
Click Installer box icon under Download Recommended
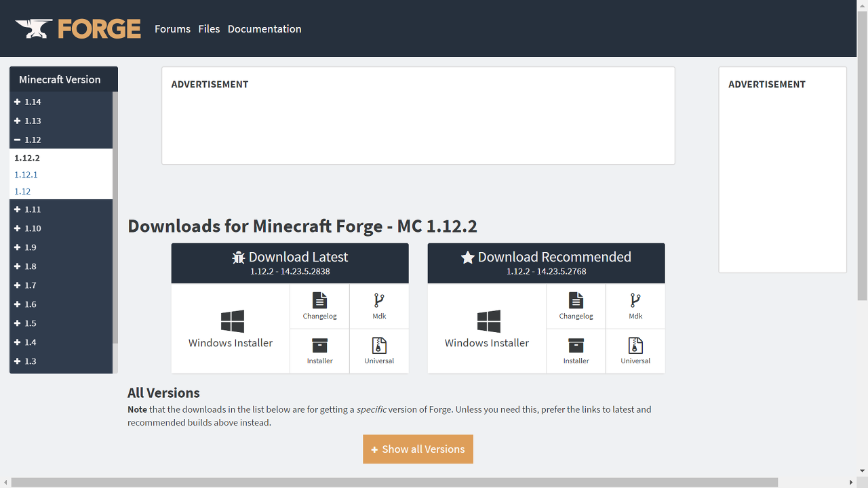576,345
